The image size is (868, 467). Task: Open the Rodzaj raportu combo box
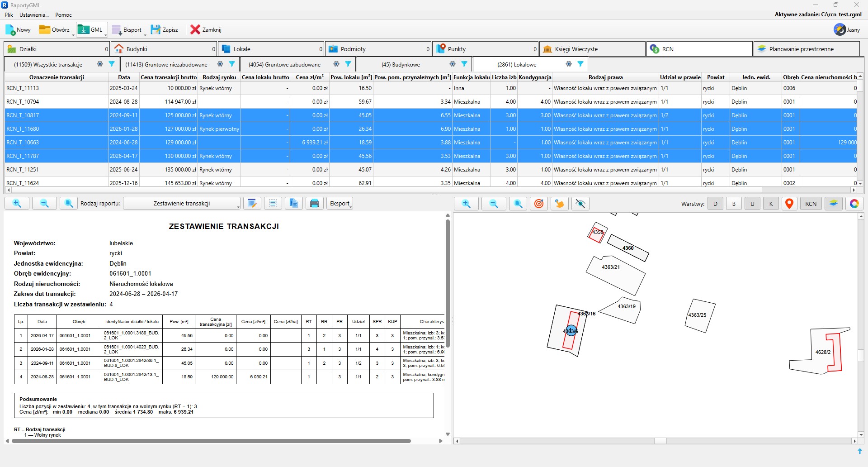(182, 204)
